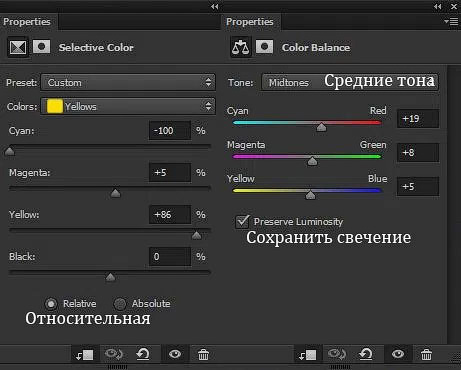Delete the Selective Color adjustment layer
The height and width of the screenshot is (370, 461).
pos(203,354)
